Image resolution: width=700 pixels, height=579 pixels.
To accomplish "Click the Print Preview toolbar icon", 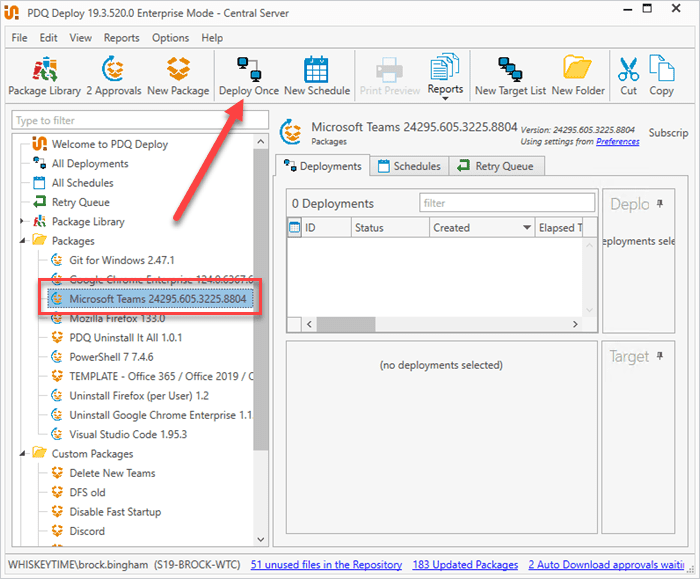I will (x=390, y=76).
